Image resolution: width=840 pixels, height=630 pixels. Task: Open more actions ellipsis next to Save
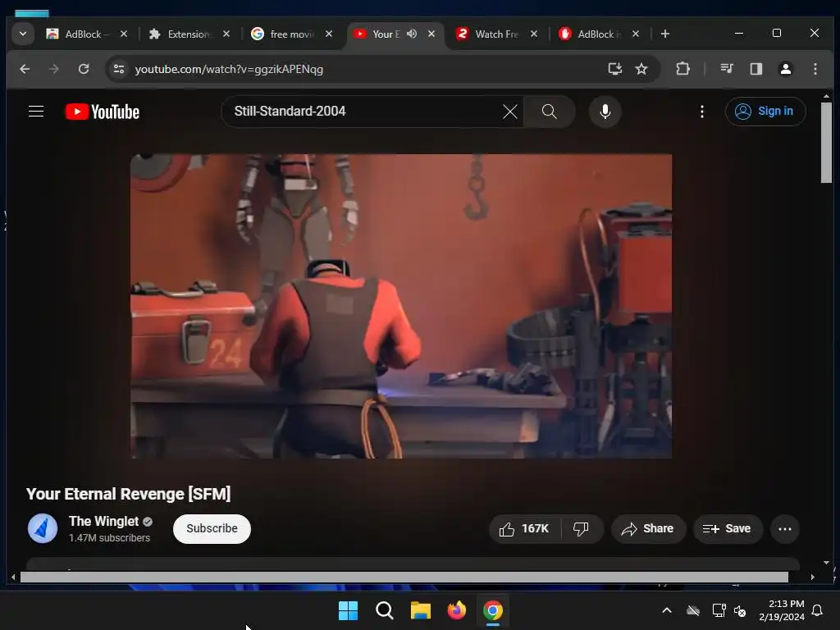[785, 529]
